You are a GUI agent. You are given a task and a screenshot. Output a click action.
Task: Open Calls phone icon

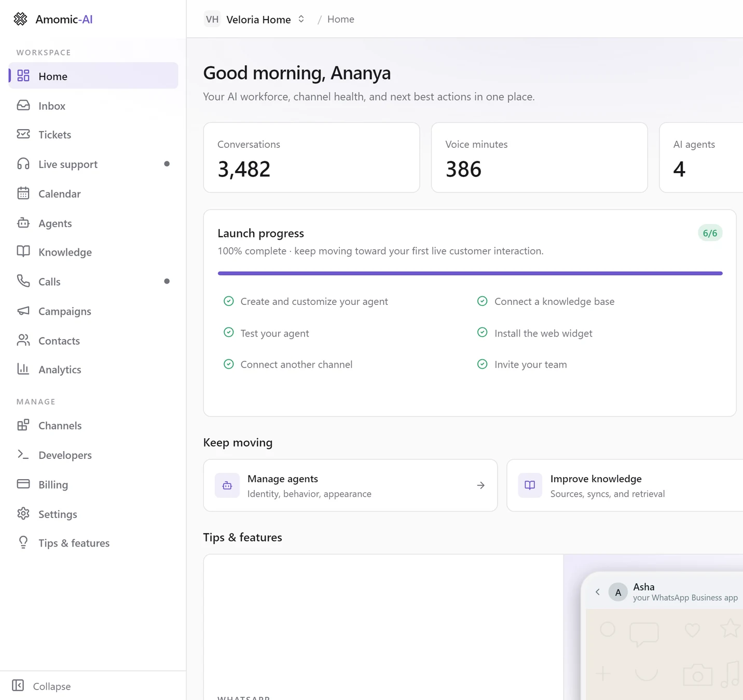pos(23,282)
